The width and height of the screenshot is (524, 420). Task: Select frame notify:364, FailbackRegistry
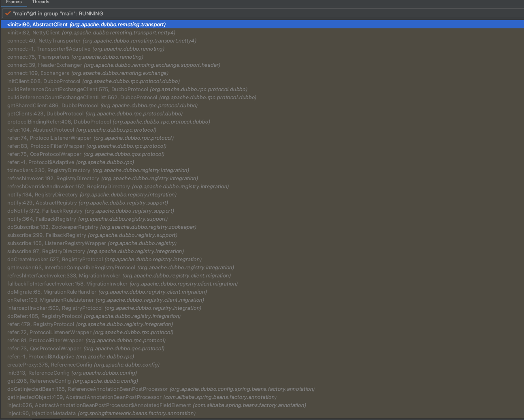pyautogui.click(x=262, y=219)
